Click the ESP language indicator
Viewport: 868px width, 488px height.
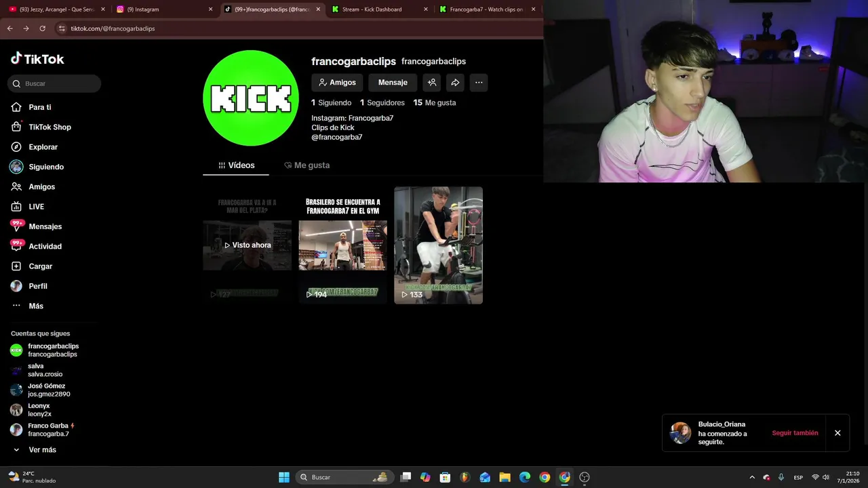click(798, 477)
